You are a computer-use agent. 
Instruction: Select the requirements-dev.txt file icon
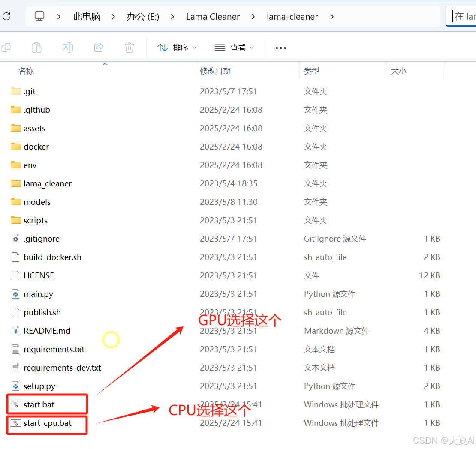[15, 368]
